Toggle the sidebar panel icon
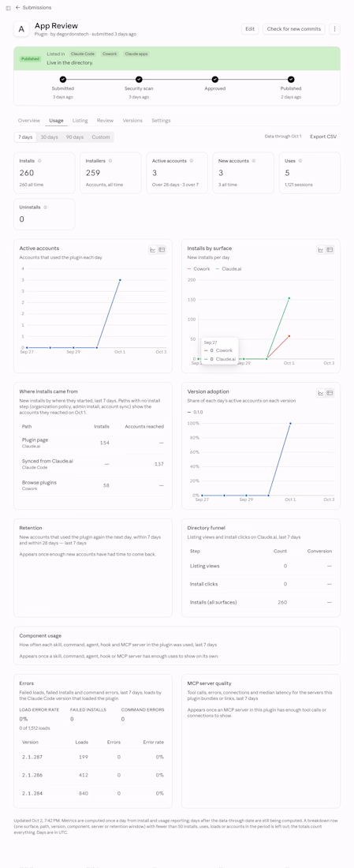Viewport: 354px width, 868px height. click(9, 8)
